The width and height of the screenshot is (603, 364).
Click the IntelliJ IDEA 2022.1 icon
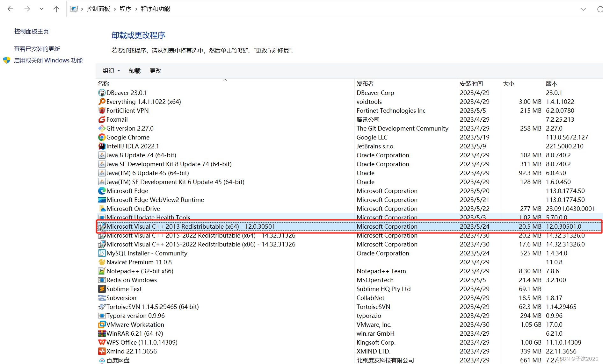[x=102, y=146]
